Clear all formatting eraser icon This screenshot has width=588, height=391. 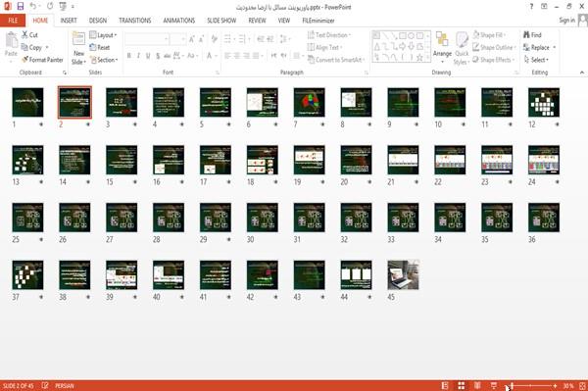[x=214, y=39]
